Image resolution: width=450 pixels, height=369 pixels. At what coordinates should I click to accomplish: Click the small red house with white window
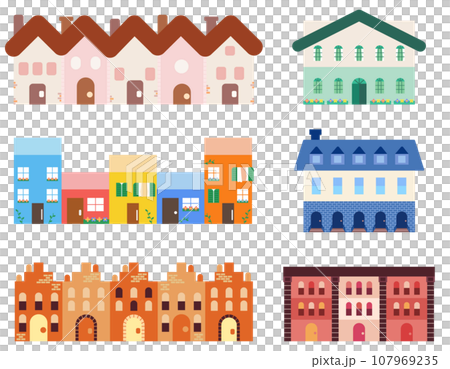(85, 198)
